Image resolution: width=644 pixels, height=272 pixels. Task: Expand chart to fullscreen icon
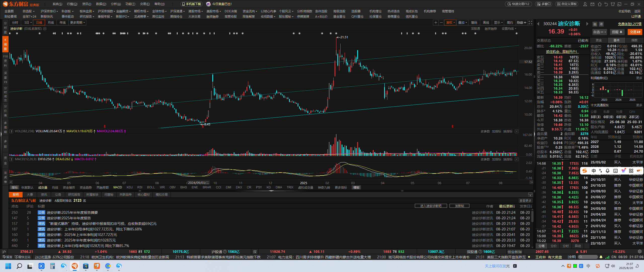pyautogui.click(x=530, y=23)
